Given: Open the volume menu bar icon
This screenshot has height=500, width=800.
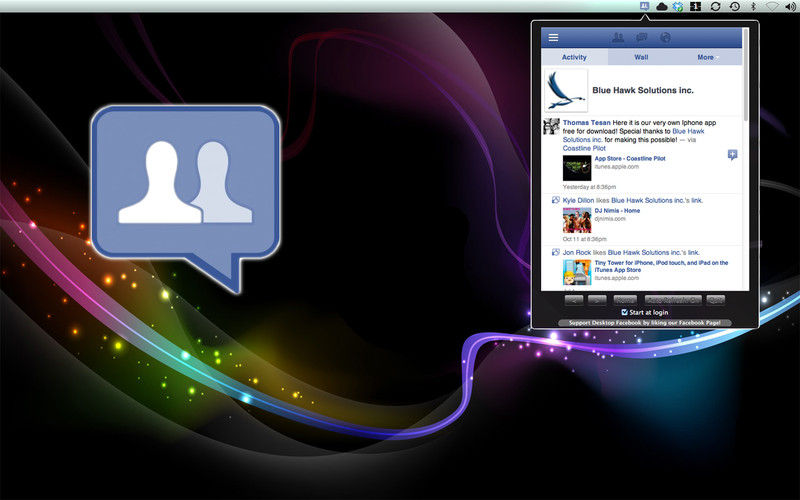Looking at the screenshot, I should click(790, 7).
